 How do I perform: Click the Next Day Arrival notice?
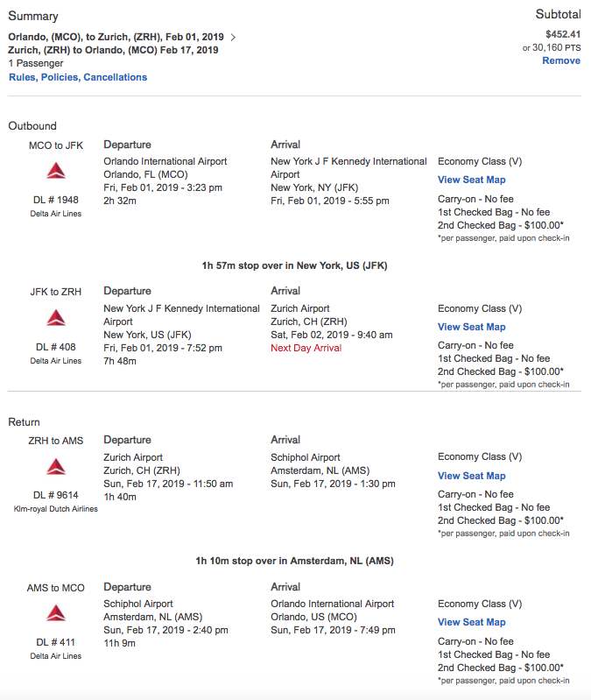click(306, 348)
